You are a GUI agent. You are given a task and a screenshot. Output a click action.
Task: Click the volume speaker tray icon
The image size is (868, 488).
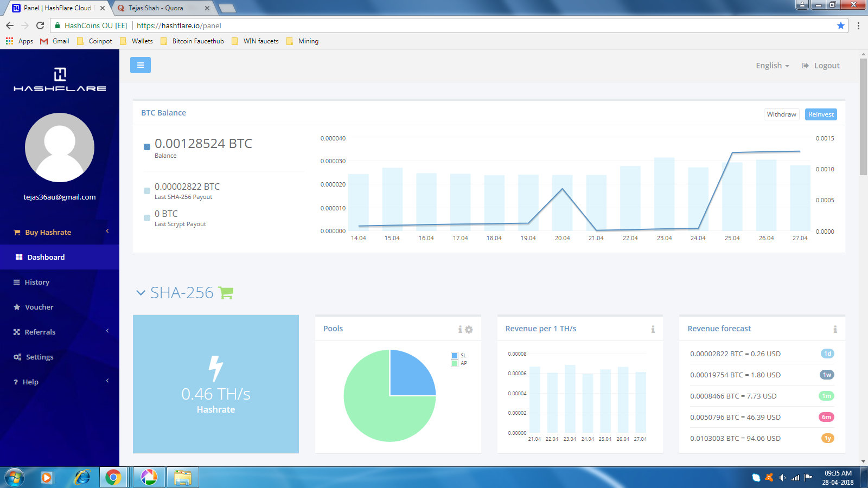pyautogui.click(x=782, y=478)
